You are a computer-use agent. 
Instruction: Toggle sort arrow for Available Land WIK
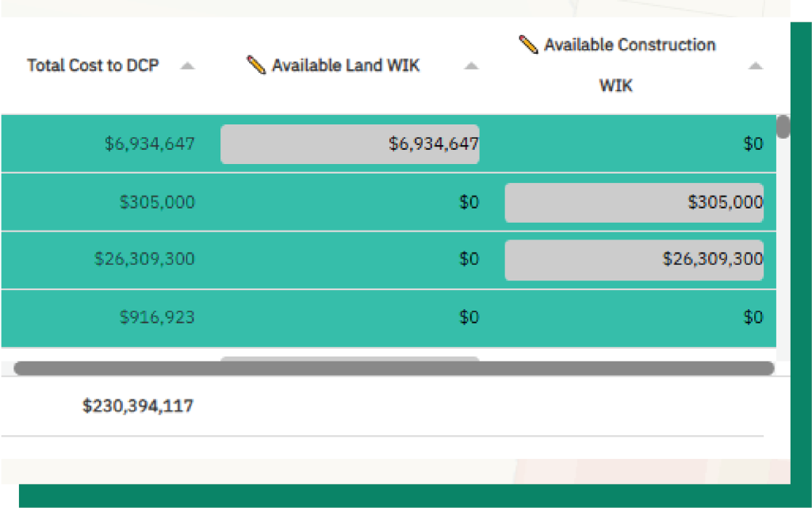coord(471,67)
